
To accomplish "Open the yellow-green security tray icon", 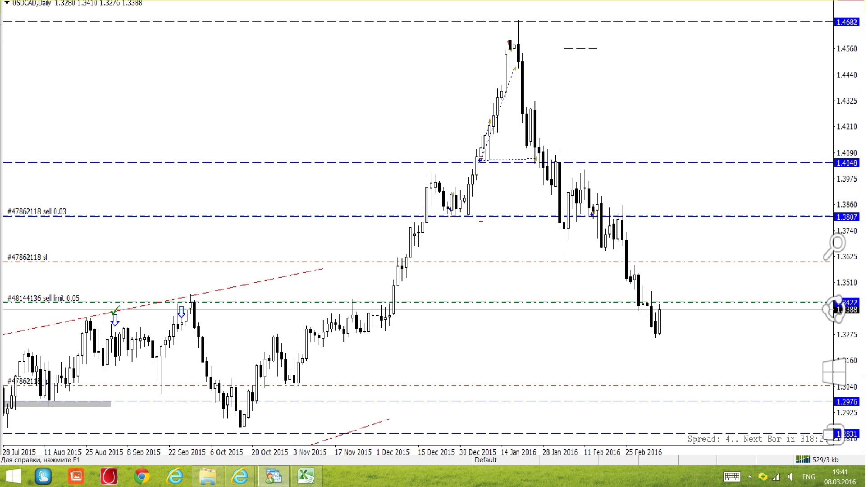I will pyautogui.click(x=763, y=477).
